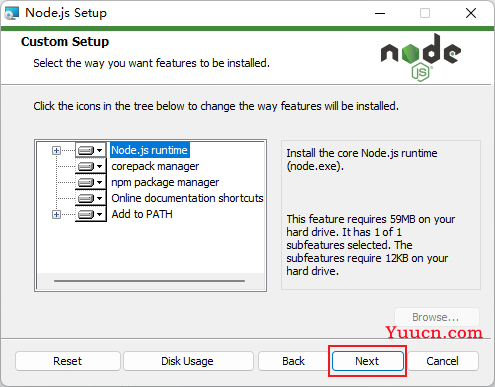Expand the Add to PATH tree node

click(x=56, y=214)
